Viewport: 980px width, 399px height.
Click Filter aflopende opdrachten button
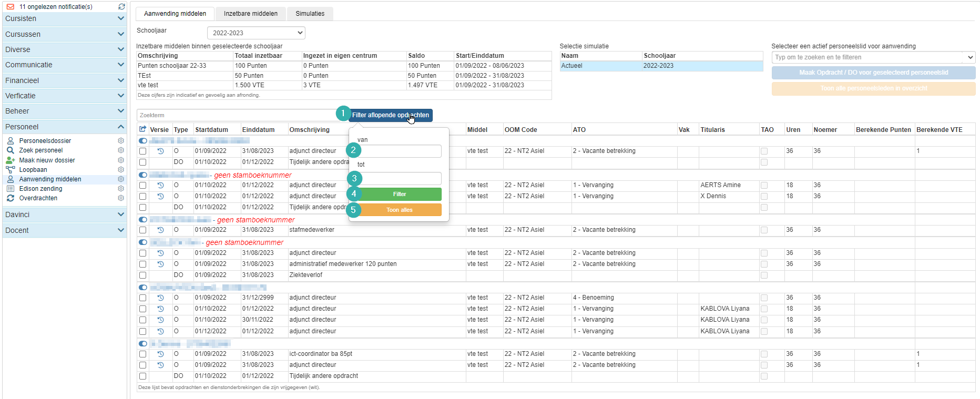tap(391, 115)
